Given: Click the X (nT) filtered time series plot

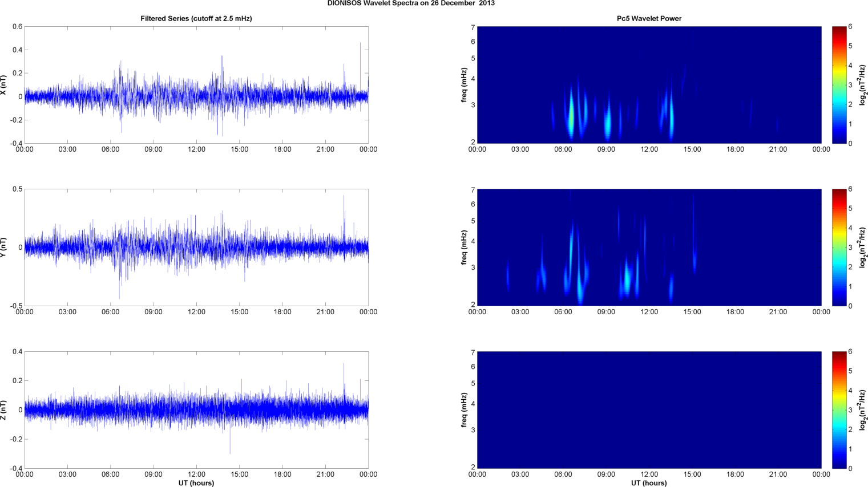Looking at the screenshot, I should [196, 85].
